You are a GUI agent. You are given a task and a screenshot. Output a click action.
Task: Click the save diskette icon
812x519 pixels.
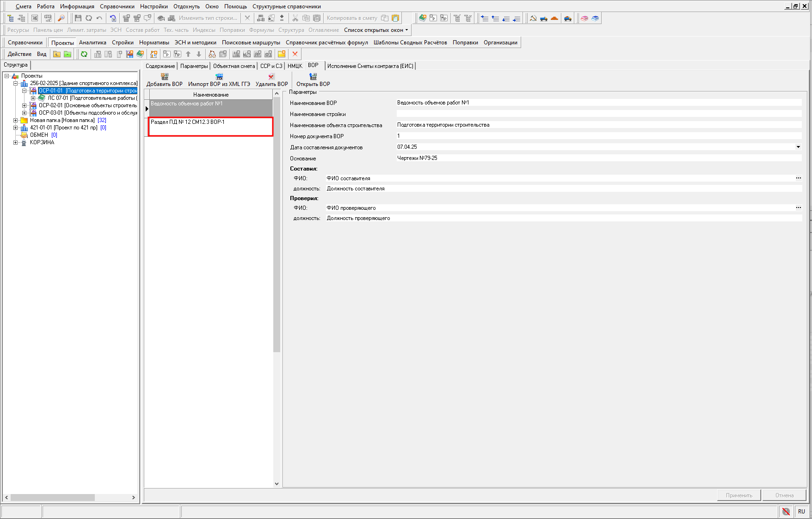[78, 18]
